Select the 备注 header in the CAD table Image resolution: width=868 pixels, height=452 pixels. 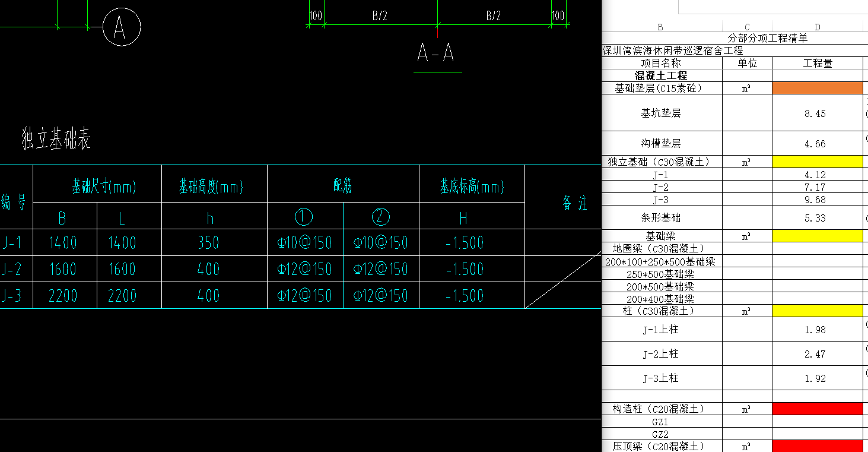[574, 204]
